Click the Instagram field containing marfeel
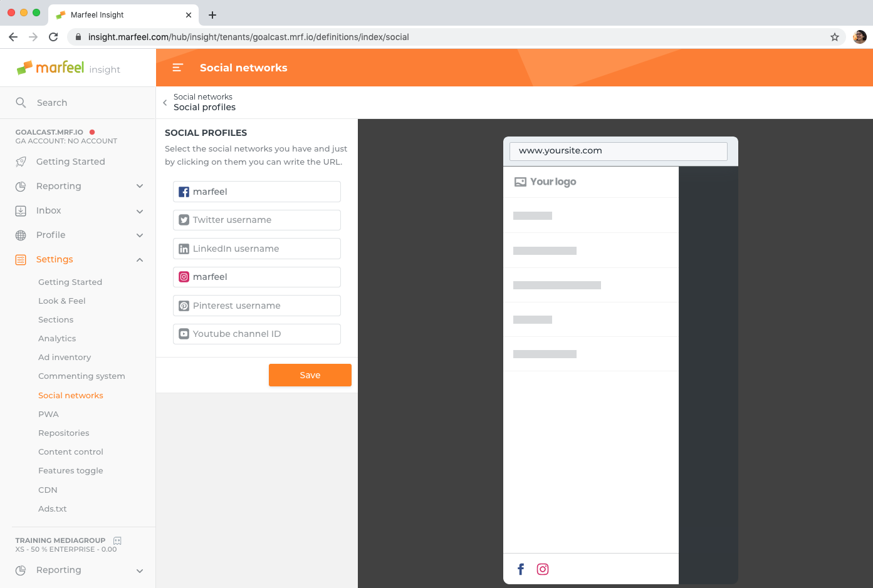The height and width of the screenshot is (588, 873). click(x=257, y=277)
